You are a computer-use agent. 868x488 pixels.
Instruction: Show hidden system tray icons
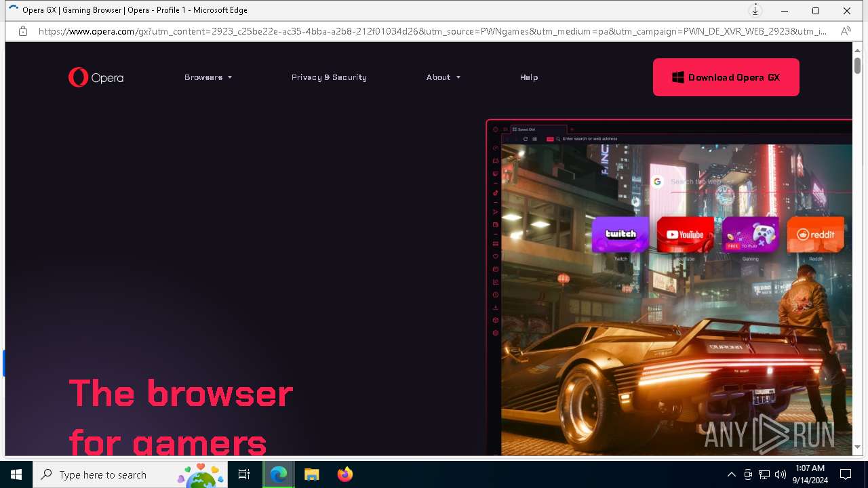[731, 474]
